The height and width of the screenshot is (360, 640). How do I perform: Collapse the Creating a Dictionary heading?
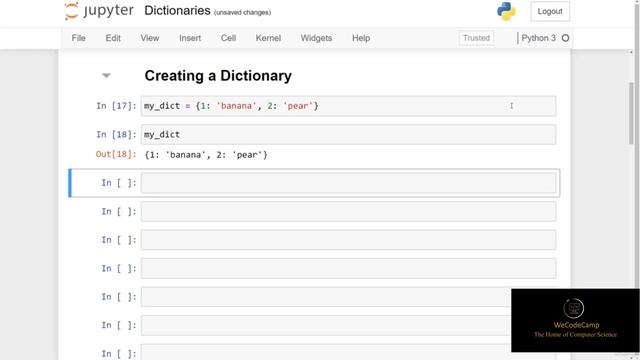[x=106, y=76]
